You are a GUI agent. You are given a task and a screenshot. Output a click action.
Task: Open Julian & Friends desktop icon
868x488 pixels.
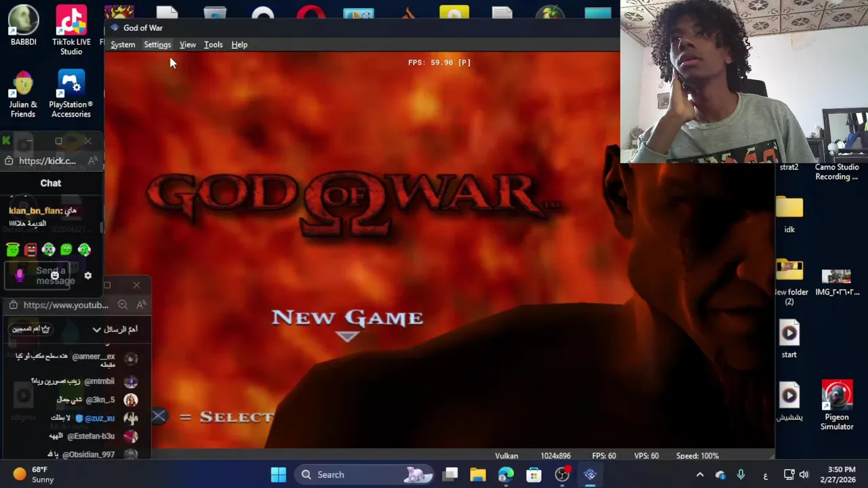tap(23, 94)
